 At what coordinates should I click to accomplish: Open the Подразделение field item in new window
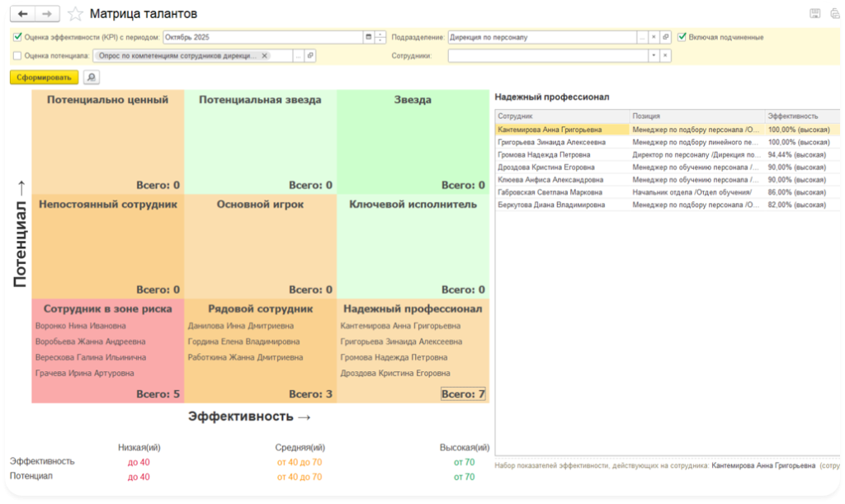pos(665,37)
